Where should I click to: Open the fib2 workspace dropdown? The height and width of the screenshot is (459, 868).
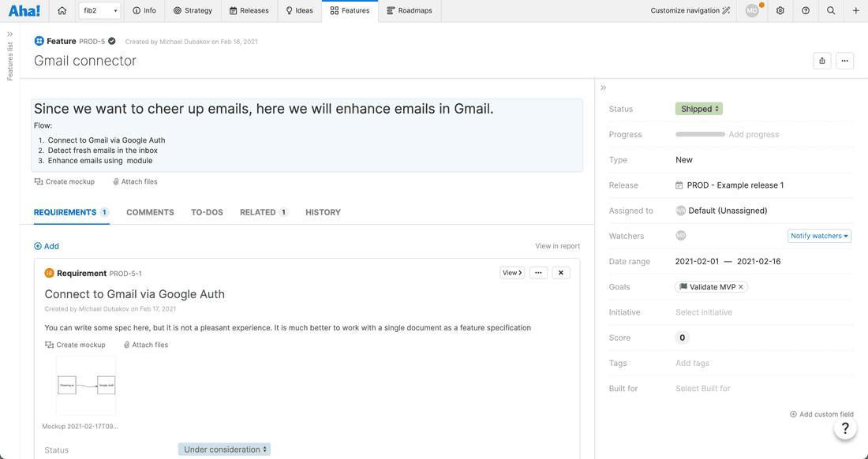pyautogui.click(x=100, y=10)
